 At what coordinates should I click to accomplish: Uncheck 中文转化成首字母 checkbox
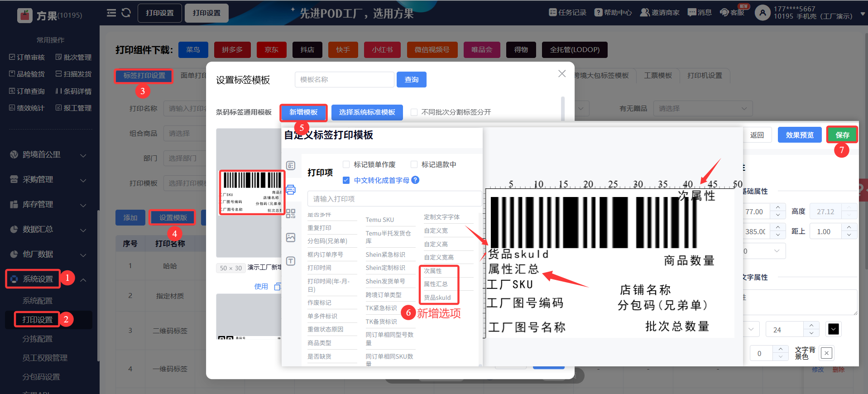click(346, 180)
